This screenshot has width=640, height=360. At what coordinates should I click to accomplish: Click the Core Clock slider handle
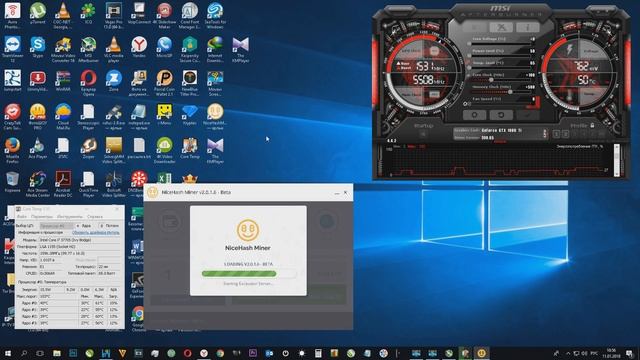(491, 80)
